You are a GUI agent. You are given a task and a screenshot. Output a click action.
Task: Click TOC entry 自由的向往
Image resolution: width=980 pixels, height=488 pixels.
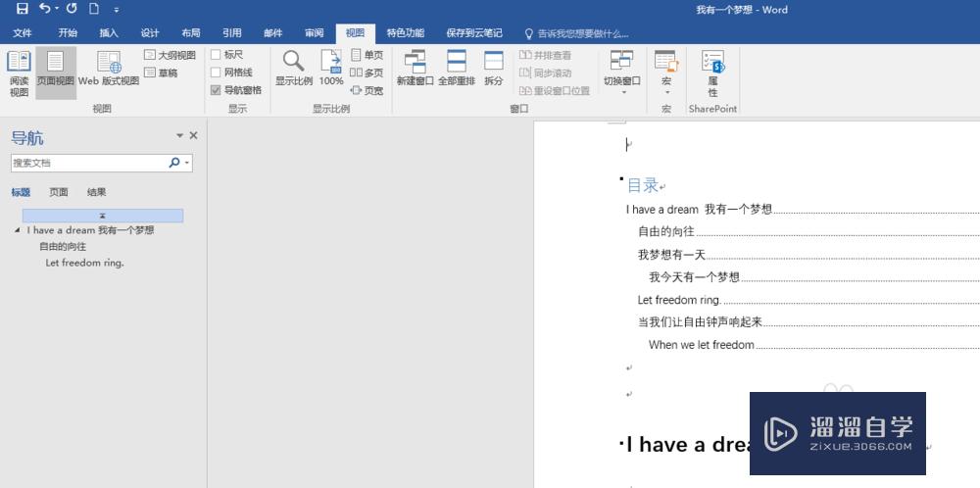coord(666,232)
